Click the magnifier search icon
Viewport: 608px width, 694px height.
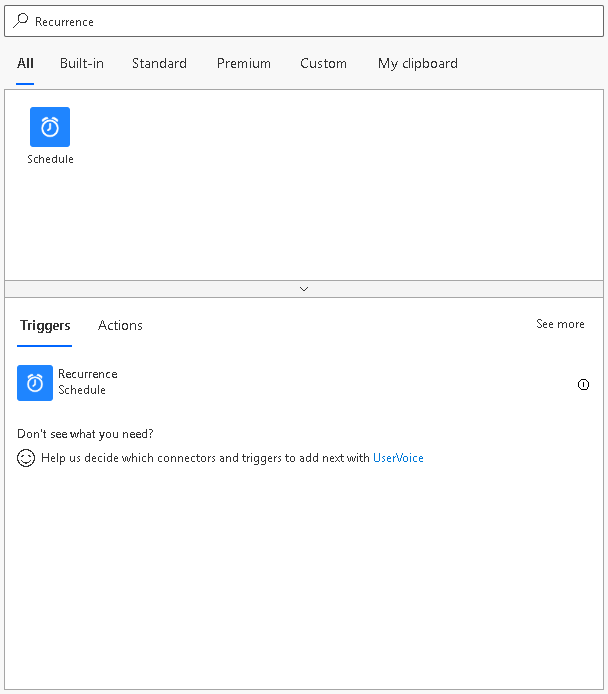pos(21,21)
